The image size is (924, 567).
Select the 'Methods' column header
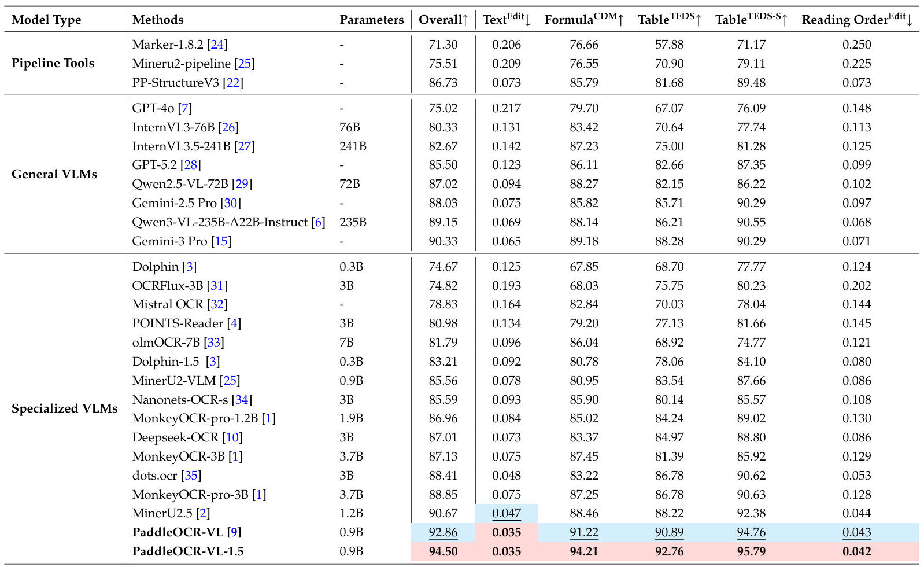(158, 20)
